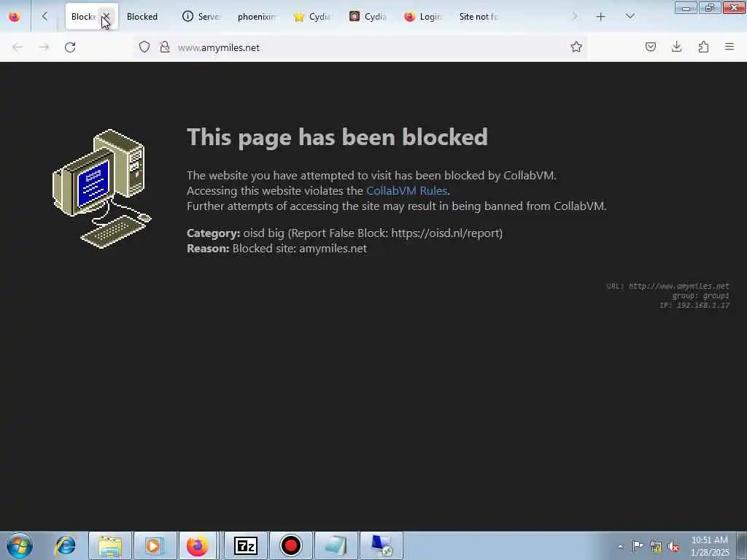Click the Reason Blocked site amymiles.net text

[x=276, y=249]
